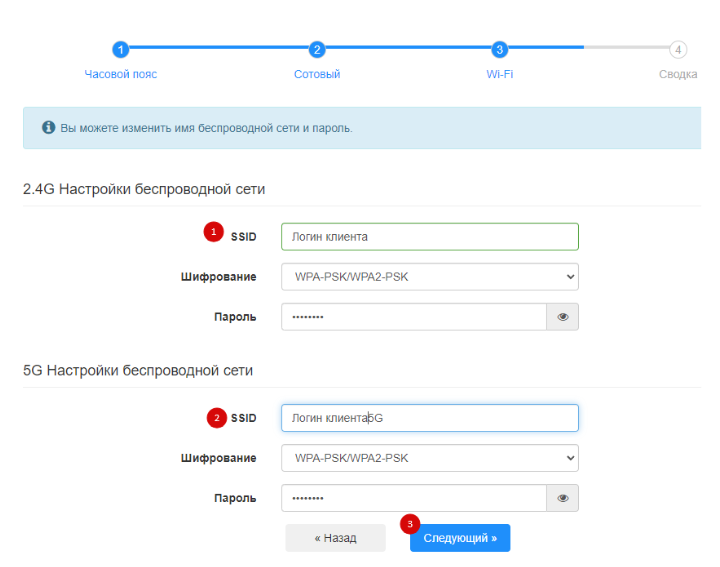Click the step 3 Wi-Fi circle
Image resolution: width=720 pixels, height=567 pixels.
[x=499, y=49]
